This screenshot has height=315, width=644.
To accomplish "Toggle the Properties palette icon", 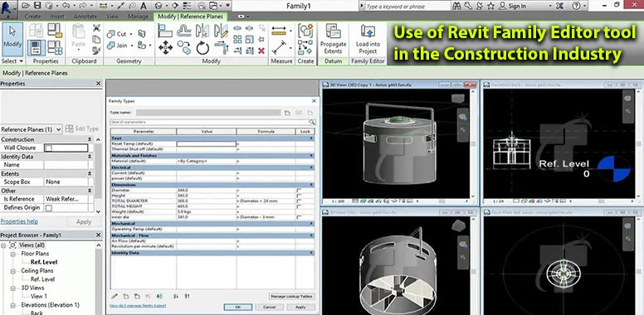I will (x=37, y=47).
